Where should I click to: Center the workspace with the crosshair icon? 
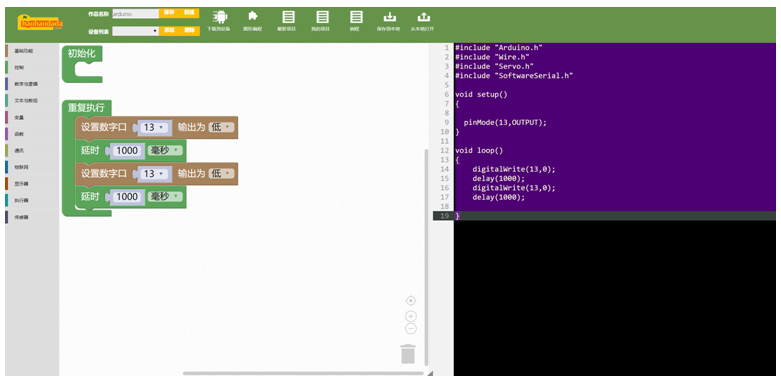tap(410, 301)
